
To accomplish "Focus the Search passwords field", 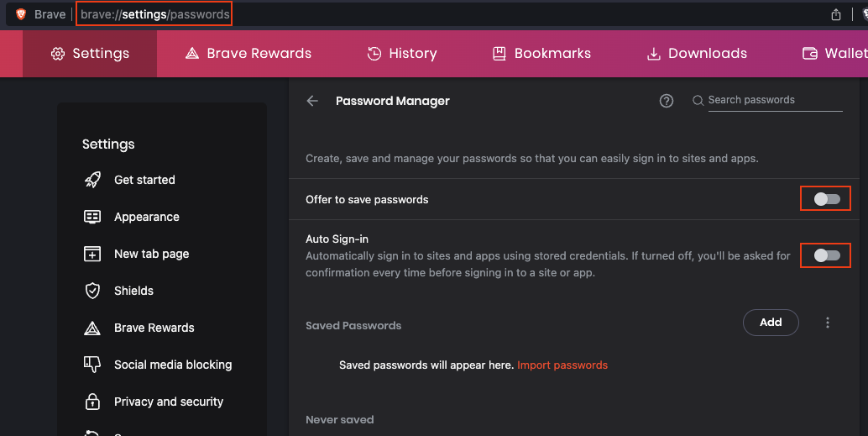I will (775, 100).
